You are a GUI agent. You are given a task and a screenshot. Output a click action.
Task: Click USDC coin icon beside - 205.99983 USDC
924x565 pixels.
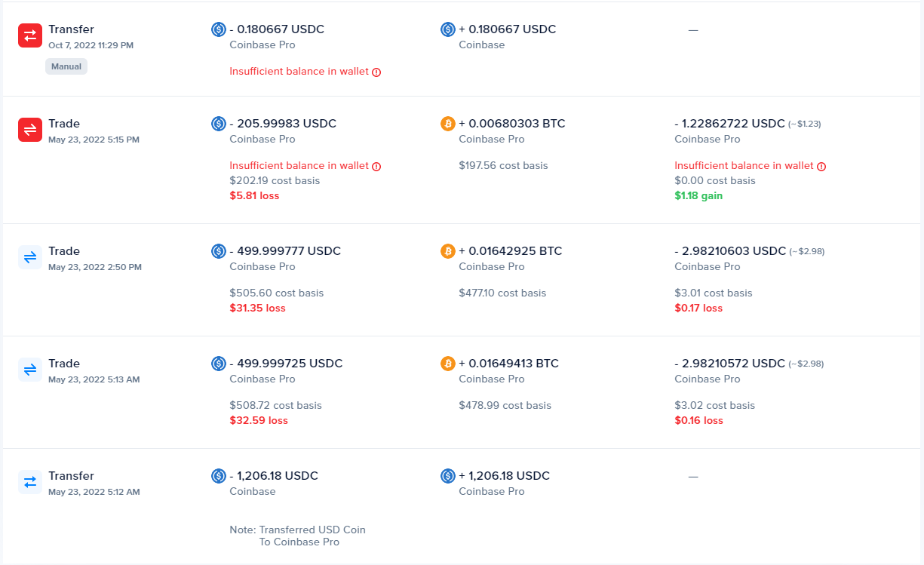(219, 124)
